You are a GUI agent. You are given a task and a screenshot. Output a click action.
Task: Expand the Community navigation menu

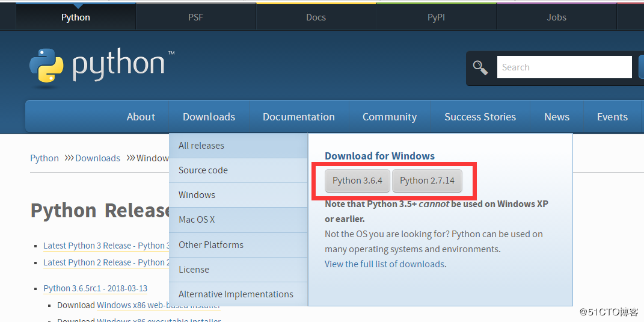tap(389, 117)
